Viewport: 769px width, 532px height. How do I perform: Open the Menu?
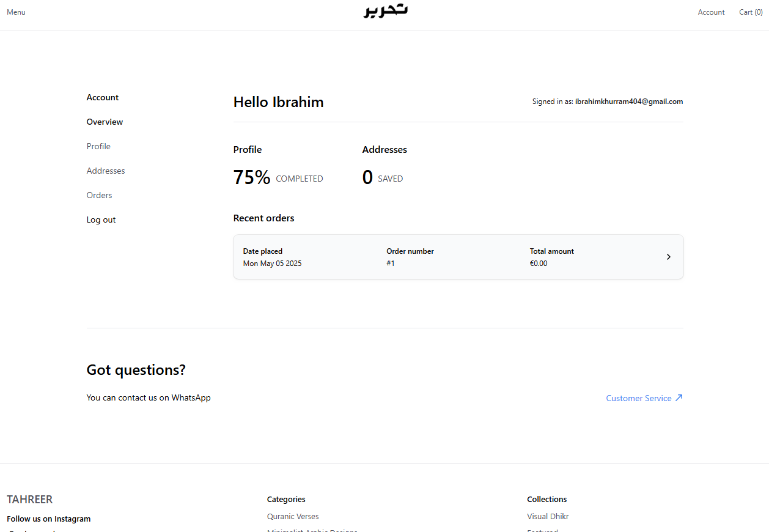[16, 12]
